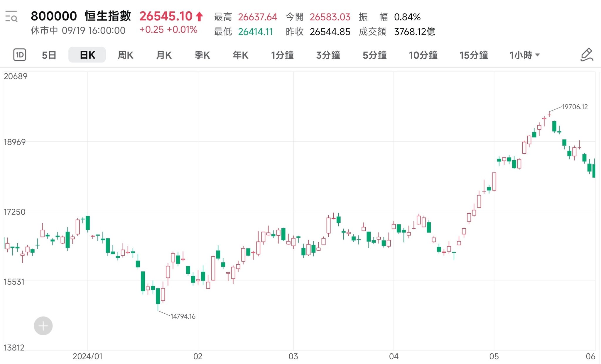Screen dimensions: 601x364
Task: Choose the 15分鐘 interval tab
Action: [474, 55]
